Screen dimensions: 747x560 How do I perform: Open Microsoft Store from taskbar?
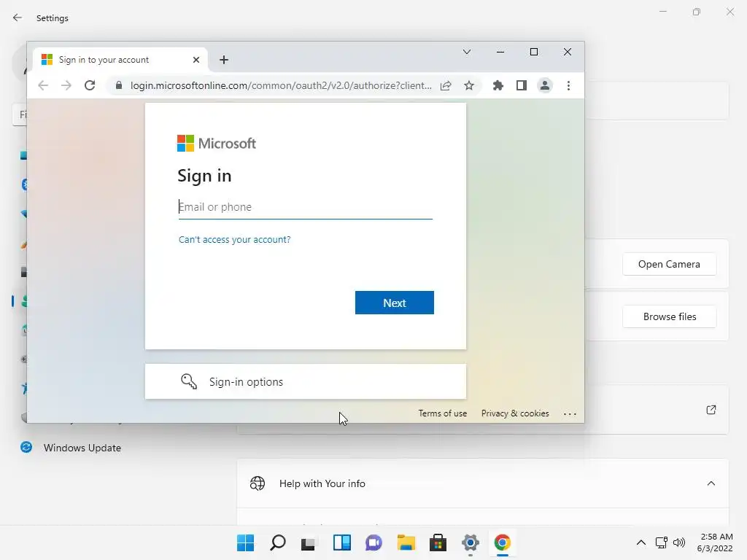pos(438,542)
